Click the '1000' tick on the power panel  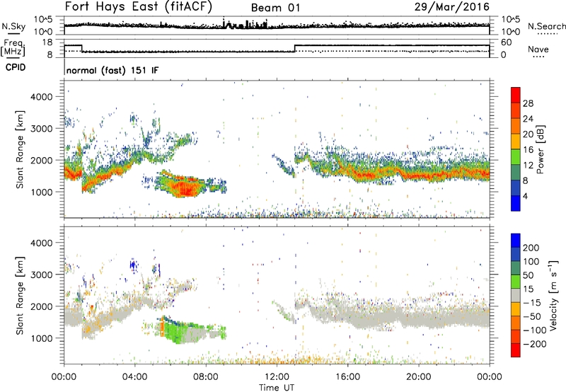pyautogui.click(x=42, y=192)
